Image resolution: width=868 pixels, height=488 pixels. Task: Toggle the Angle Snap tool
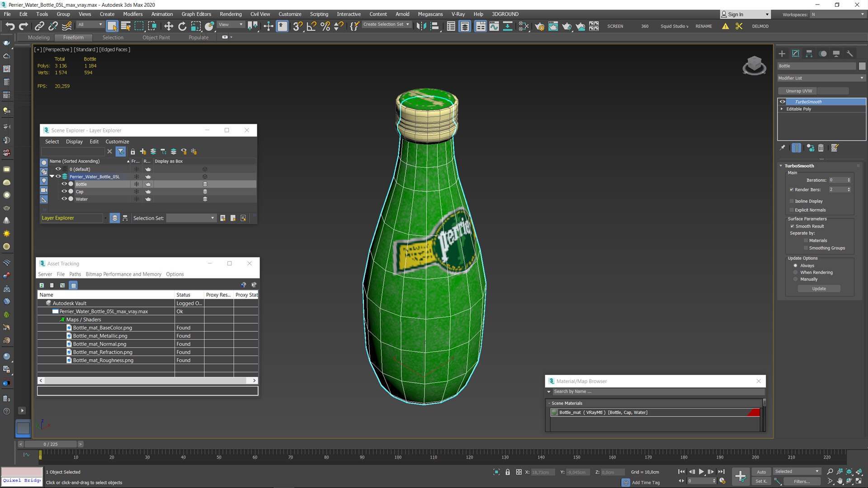(311, 26)
